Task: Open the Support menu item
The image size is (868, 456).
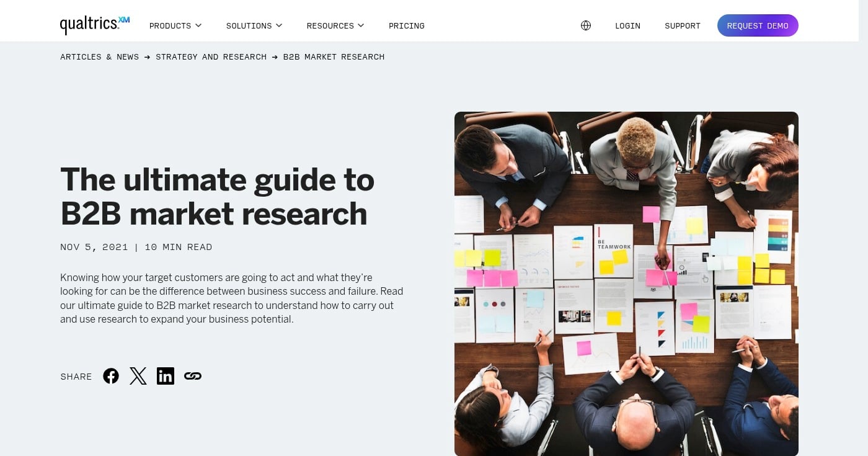Action: [683, 25]
